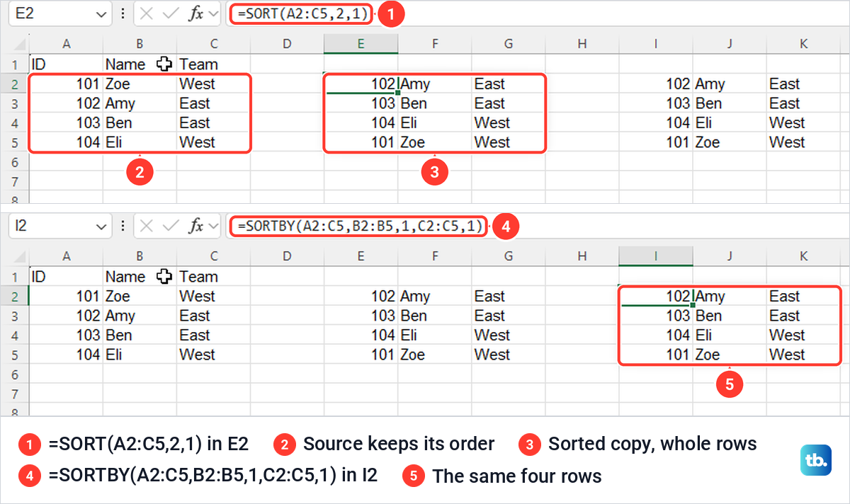Click active cell E2 showing 102 in upper sheet
The width and height of the screenshot is (850, 504).
pos(361,84)
